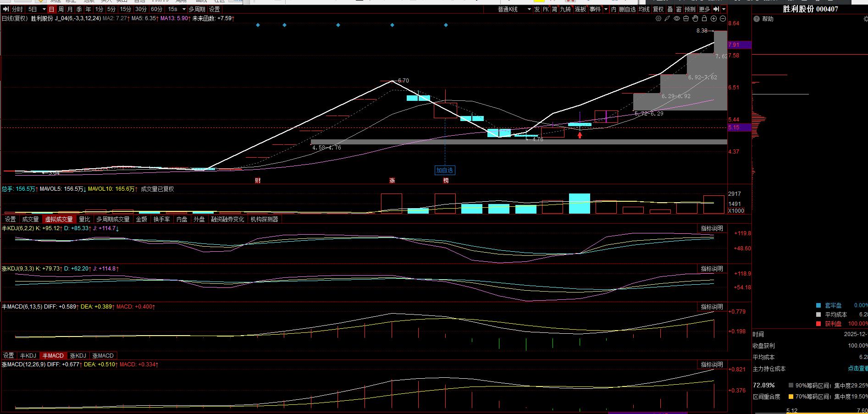Toggle 九转 indicator in toolbar
This screenshot has height=414, width=868.
point(566,9)
